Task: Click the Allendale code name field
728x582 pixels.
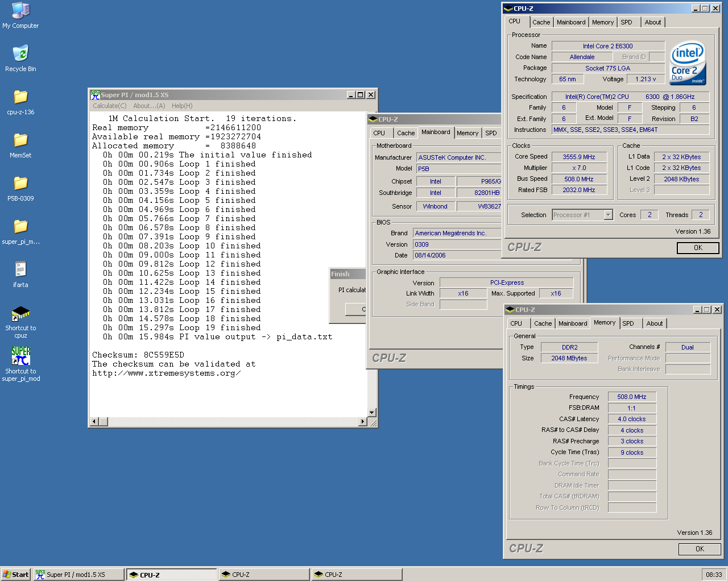Action: (x=582, y=57)
